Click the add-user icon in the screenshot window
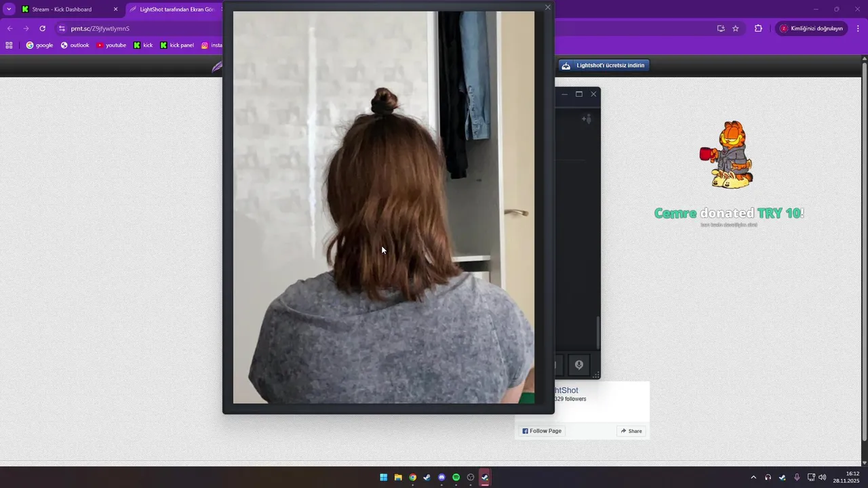The image size is (868, 488). pyautogui.click(x=587, y=119)
